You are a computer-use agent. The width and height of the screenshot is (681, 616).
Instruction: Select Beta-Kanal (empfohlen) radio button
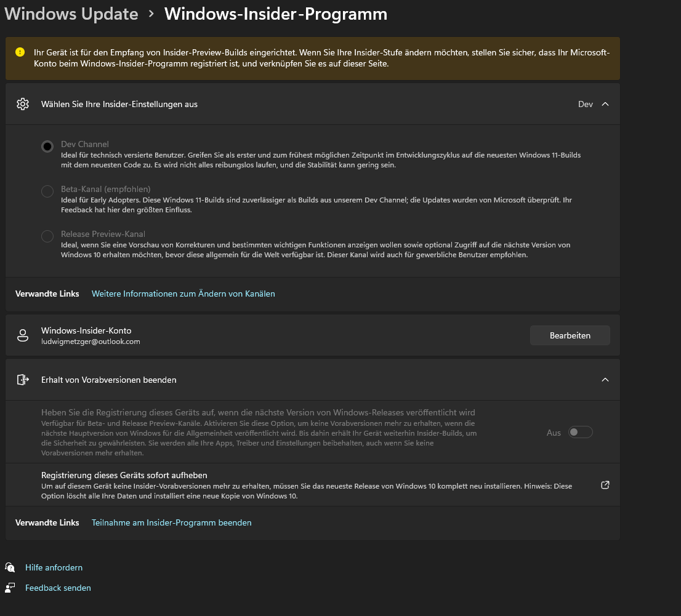pos(47,191)
